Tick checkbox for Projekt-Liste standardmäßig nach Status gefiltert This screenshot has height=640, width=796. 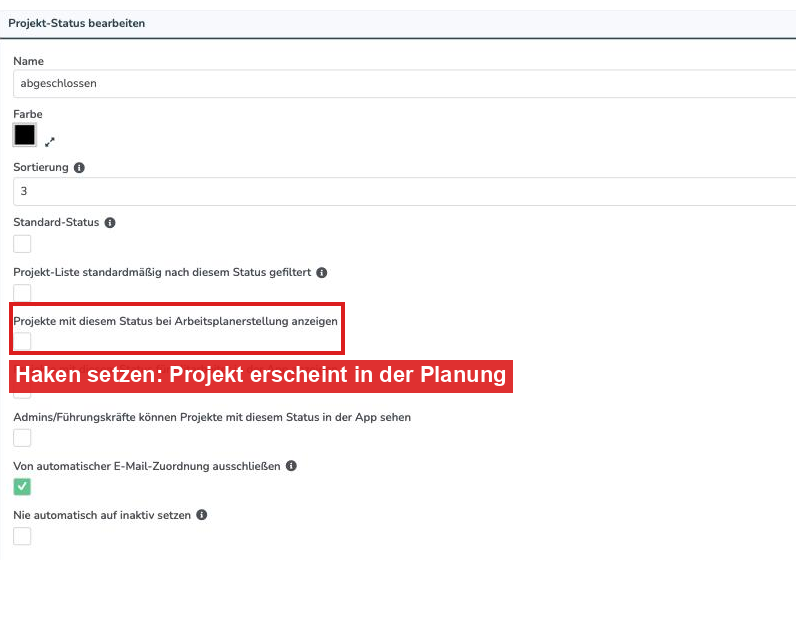coord(22,292)
